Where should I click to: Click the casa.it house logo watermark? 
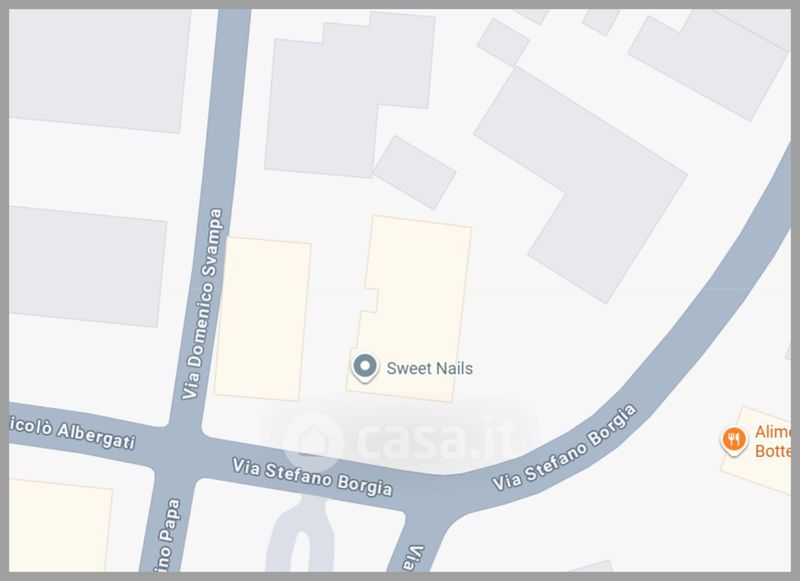click(x=313, y=441)
